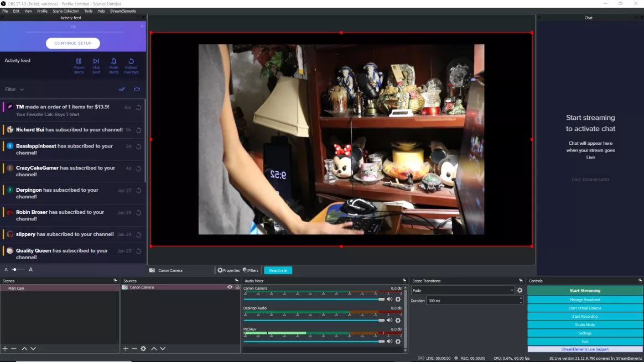The height and width of the screenshot is (362, 644).
Task: Open the Edit menu
Action: point(16,11)
